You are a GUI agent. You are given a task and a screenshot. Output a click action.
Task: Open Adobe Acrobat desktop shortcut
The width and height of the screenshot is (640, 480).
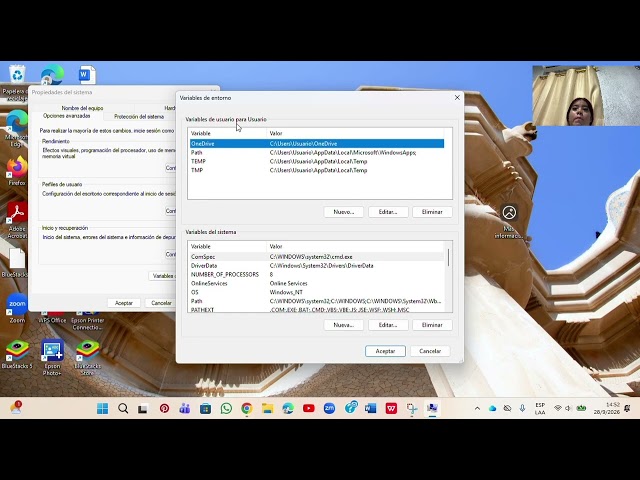coord(17,220)
